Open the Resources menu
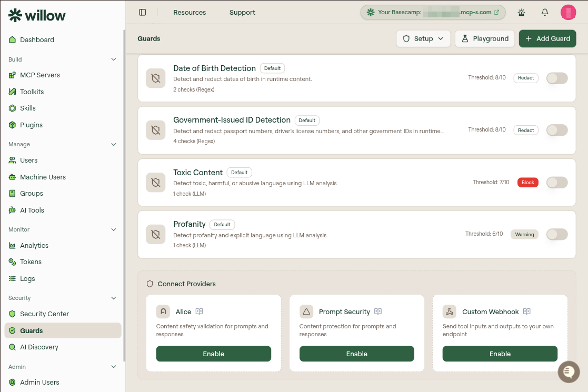This screenshot has width=588, height=392. tap(190, 13)
